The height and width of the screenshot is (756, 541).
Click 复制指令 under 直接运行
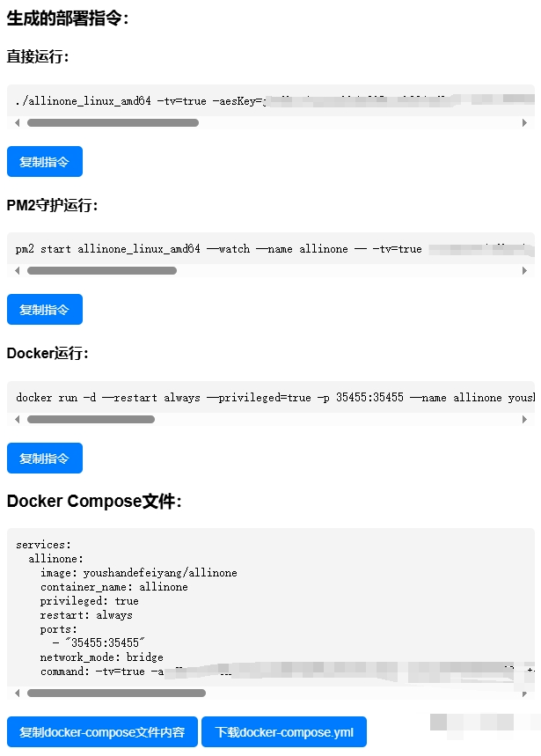(45, 161)
